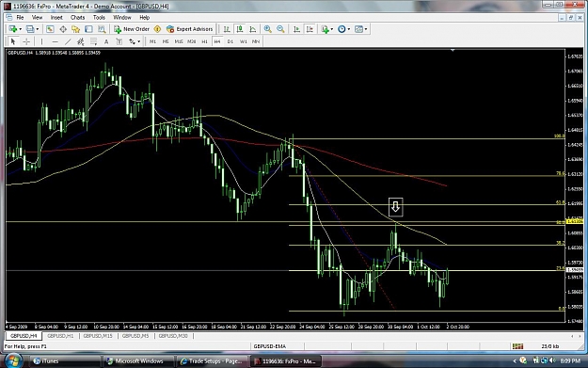The image size is (588, 368).
Task: Select the Cursor arrow tool
Action: [13, 41]
